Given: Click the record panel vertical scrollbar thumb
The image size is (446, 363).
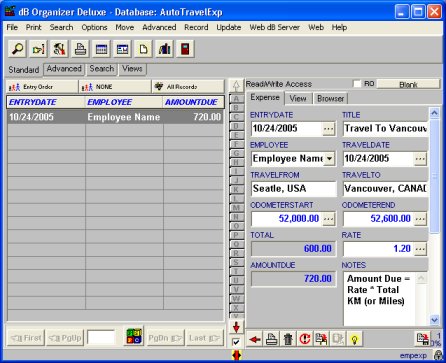Looking at the screenshot, I should (x=434, y=177).
